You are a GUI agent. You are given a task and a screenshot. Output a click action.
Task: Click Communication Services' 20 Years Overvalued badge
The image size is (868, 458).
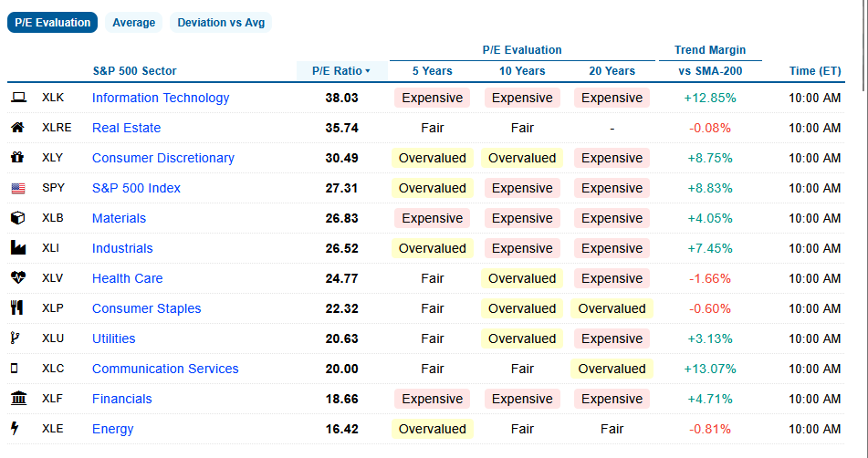click(612, 369)
